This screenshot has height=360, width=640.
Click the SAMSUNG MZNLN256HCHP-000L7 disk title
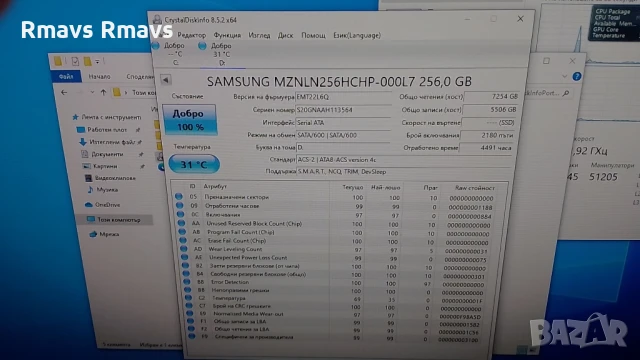tap(339, 82)
